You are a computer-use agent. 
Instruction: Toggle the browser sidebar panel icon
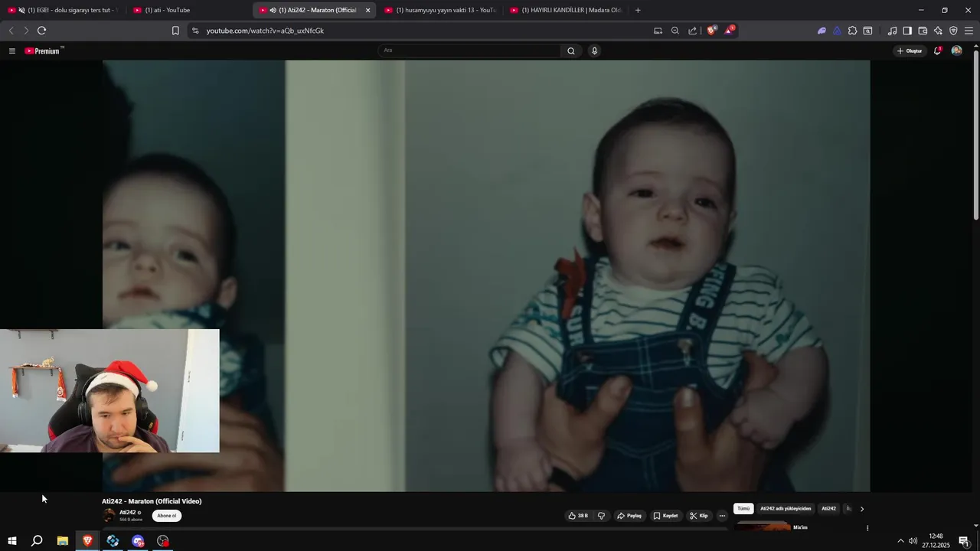coord(907,31)
